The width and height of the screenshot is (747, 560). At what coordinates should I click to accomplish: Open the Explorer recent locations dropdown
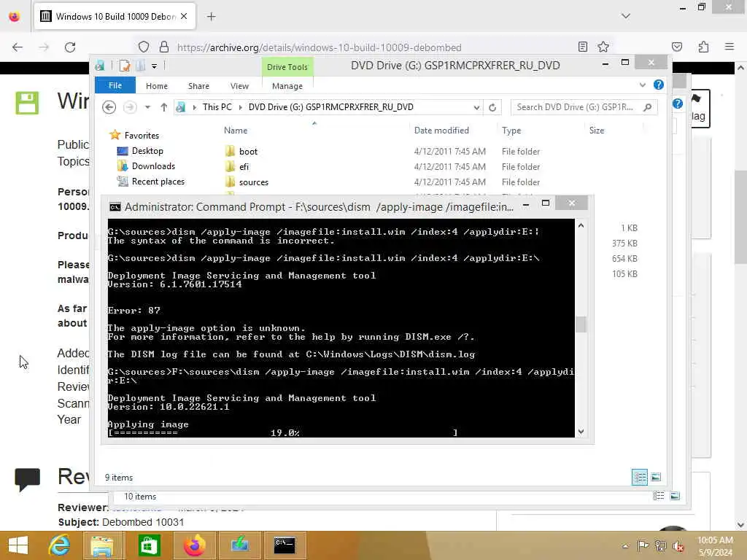coord(147,107)
